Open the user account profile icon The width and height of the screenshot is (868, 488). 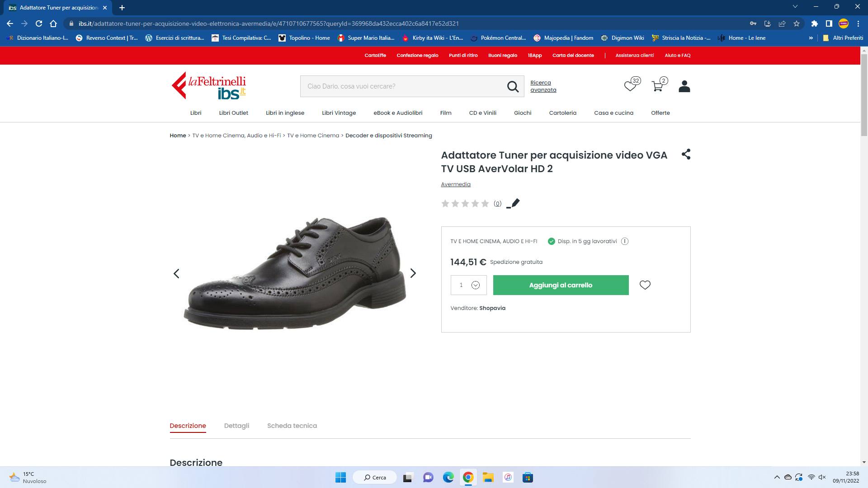click(684, 86)
